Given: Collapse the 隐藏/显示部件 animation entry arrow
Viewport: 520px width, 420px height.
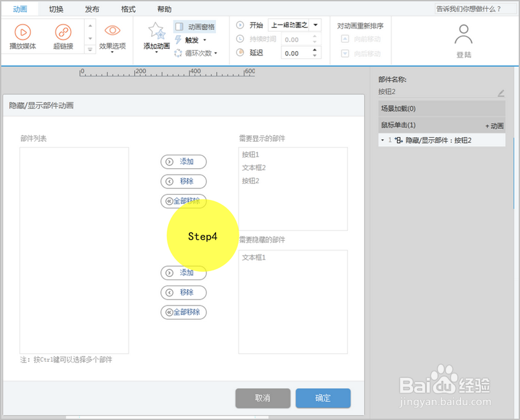Looking at the screenshot, I should [382, 140].
